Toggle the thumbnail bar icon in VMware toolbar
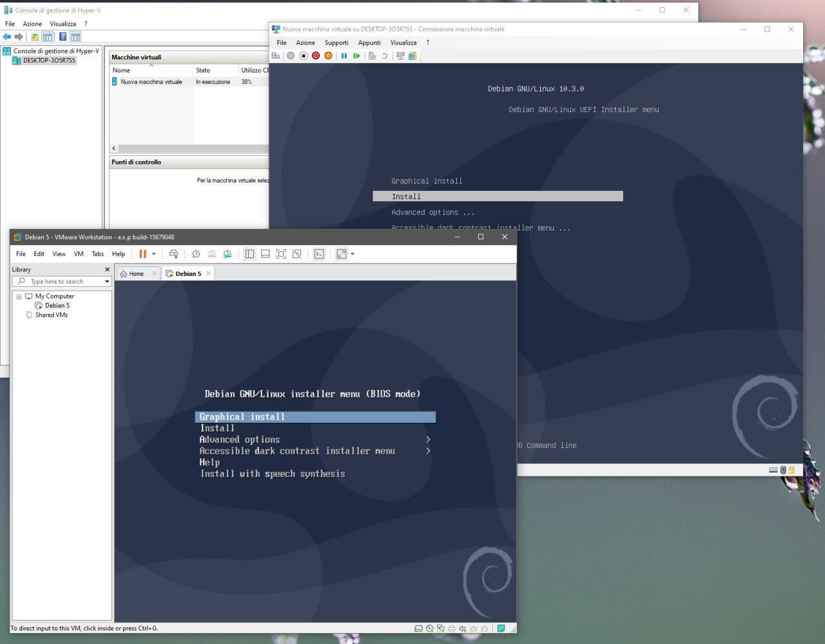This screenshot has height=644, width=825. (x=265, y=254)
